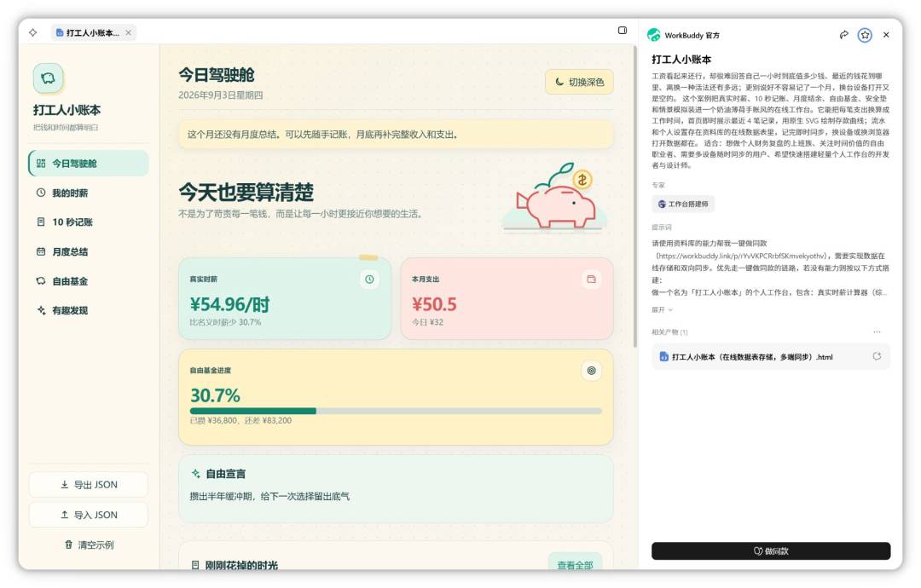Click the sparkle icon beside 自由宣言
Screen dimensions: 921x588
tap(195, 473)
